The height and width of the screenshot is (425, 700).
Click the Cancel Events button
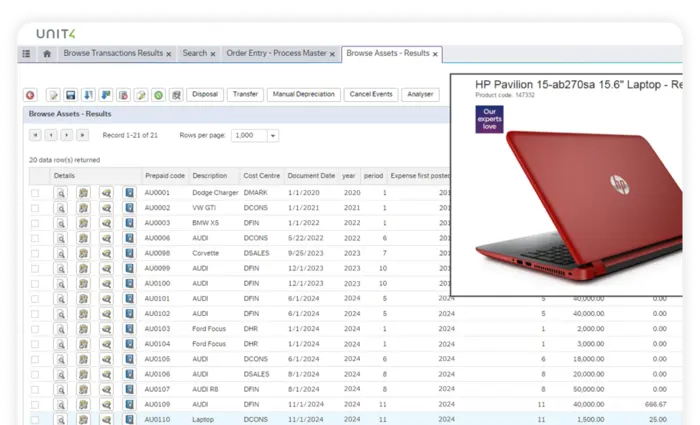(370, 95)
